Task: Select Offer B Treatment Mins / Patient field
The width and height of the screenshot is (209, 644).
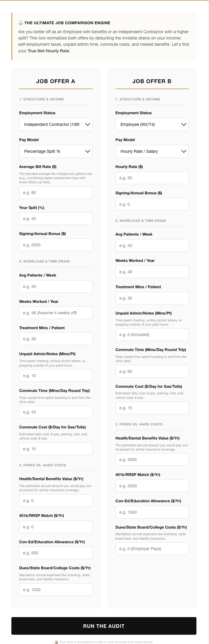Action: click(152, 298)
